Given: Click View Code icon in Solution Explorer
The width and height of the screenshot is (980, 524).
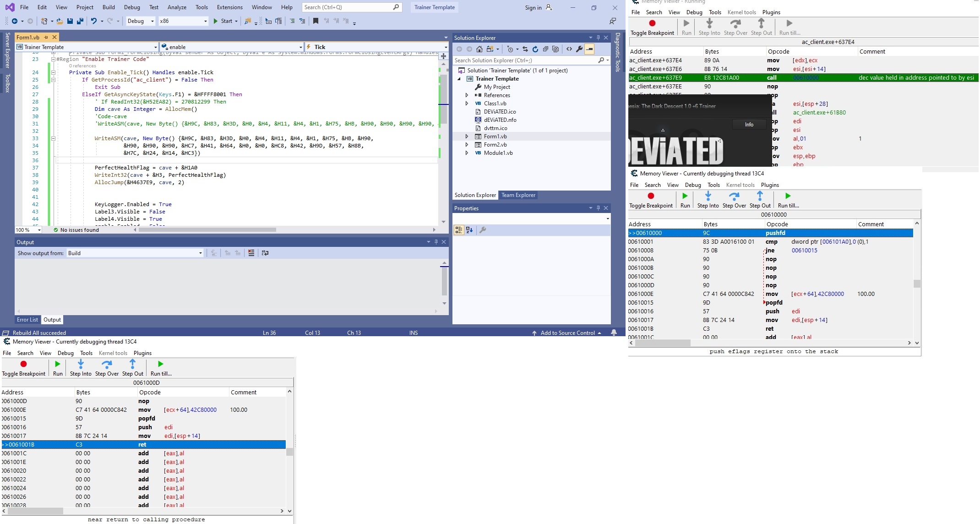Looking at the screenshot, I should (x=569, y=49).
